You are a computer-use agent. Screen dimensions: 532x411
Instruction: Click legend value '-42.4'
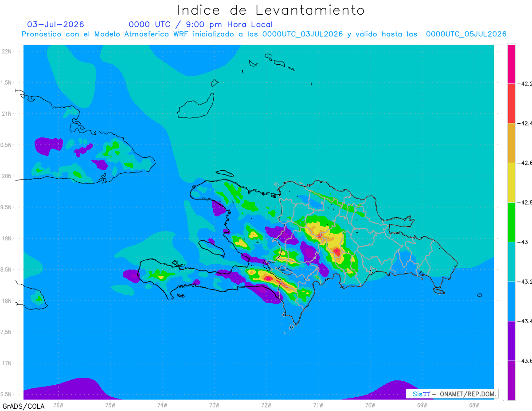click(x=525, y=123)
